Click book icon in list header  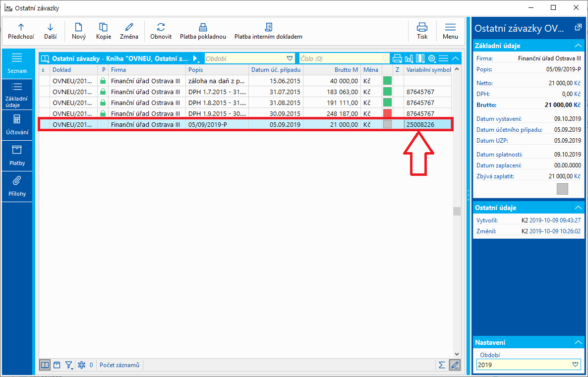coord(45,58)
